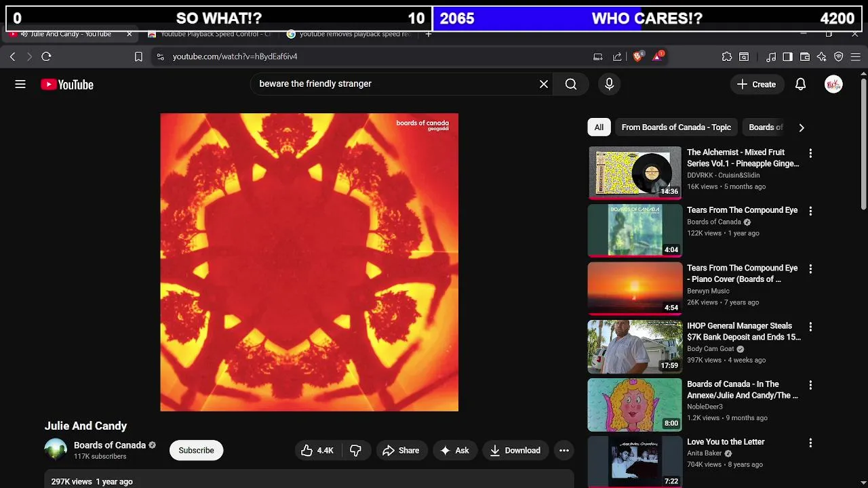This screenshot has height=488, width=868.
Task: Open Brave Rewards triangle icon
Action: 658,57
